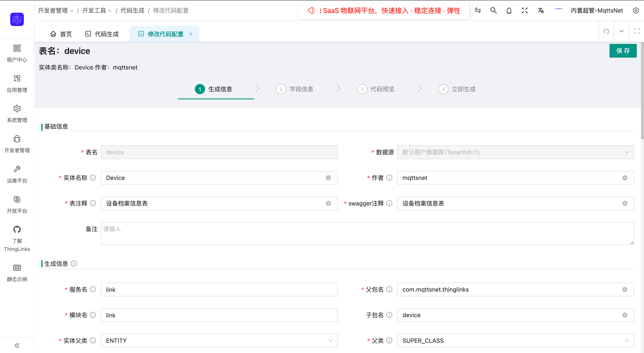Click the user avatar thumbnail
The width and height of the screenshot is (644, 353).
point(559,9)
